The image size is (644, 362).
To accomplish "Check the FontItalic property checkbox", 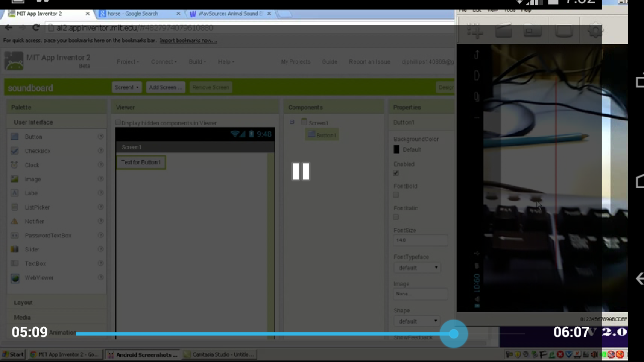I will pyautogui.click(x=396, y=217).
